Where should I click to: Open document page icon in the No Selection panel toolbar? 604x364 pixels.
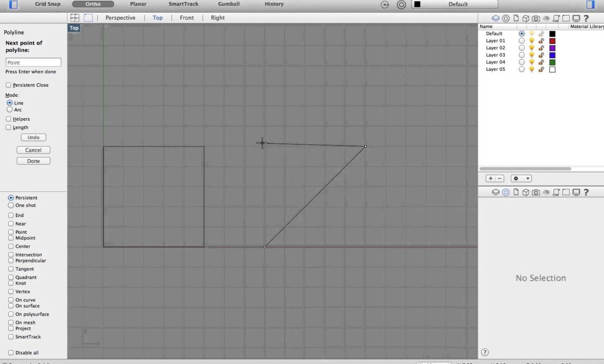pos(516,192)
